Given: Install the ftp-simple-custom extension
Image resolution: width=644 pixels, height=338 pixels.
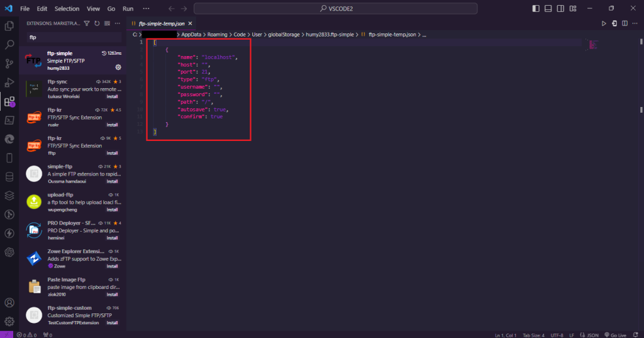Looking at the screenshot, I should 112,323.
